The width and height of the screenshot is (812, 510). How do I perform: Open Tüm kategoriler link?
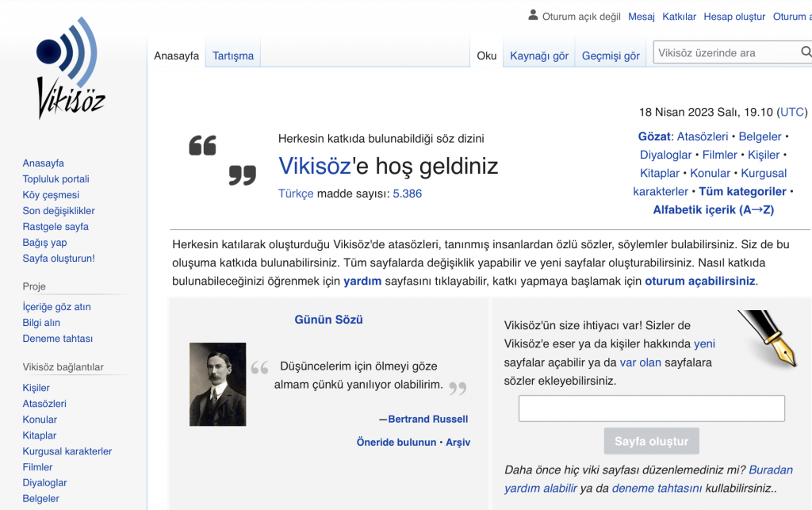pyautogui.click(x=742, y=191)
